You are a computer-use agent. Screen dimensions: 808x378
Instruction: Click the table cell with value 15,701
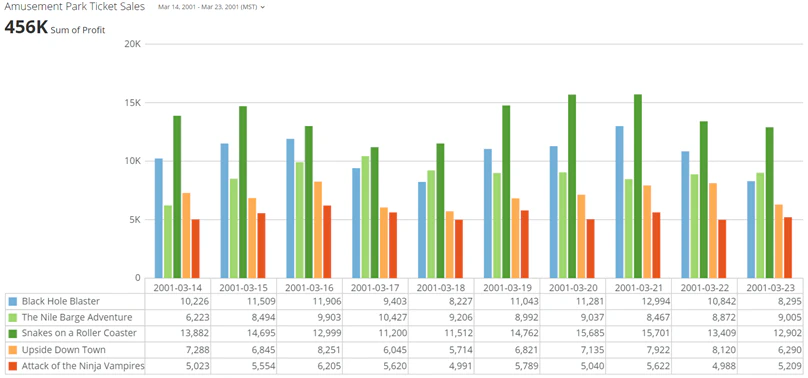pos(639,334)
